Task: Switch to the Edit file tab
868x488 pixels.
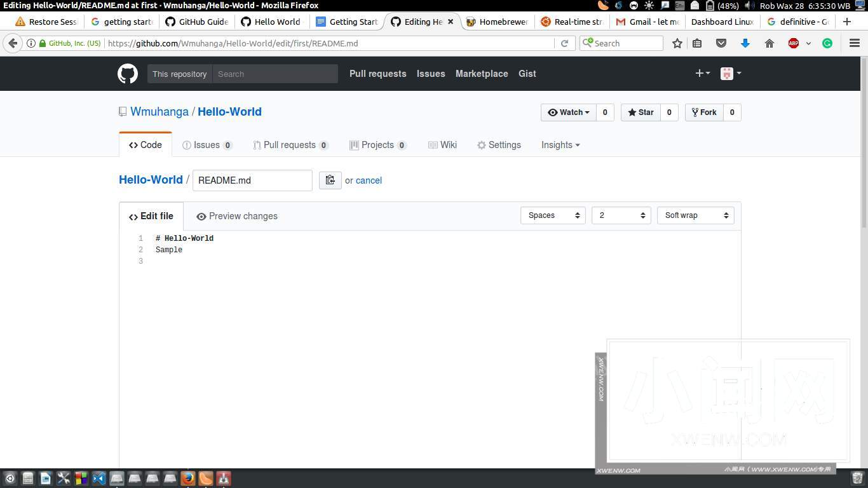Action: tap(151, 216)
